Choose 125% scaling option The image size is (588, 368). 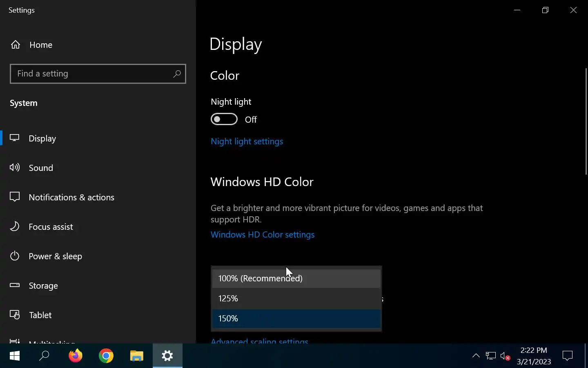(296, 298)
